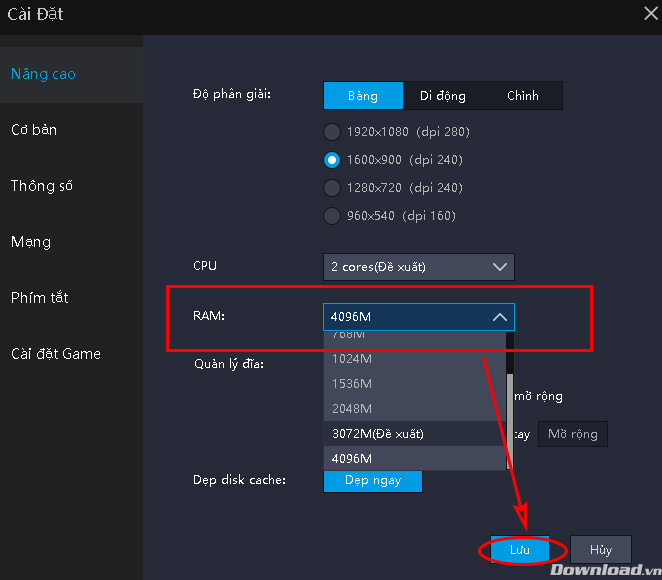
Task: Choose the 1280×720 (dpi 240) resolution
Action: coord(332,188)
